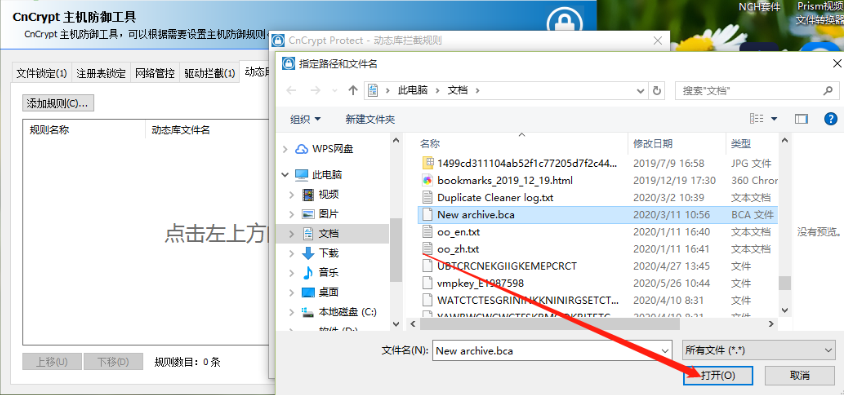The image size is (846, 395).
Task: Open view options dropdown arrow
Action: click(x=774, y=119)
